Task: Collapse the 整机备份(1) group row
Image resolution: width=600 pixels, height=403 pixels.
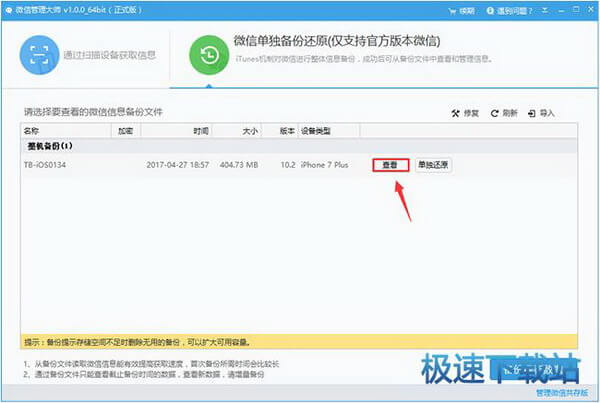Action: (x=299, y=146)
